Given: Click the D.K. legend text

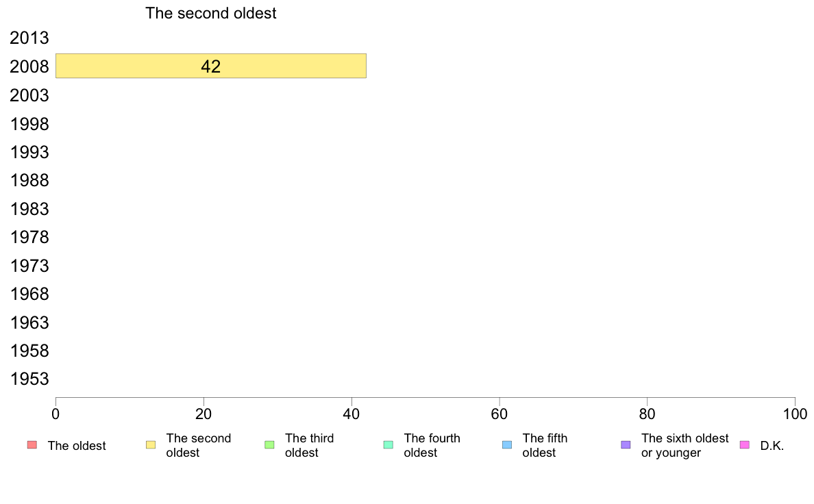Looking at the screenshot, I should pos(772,446).
